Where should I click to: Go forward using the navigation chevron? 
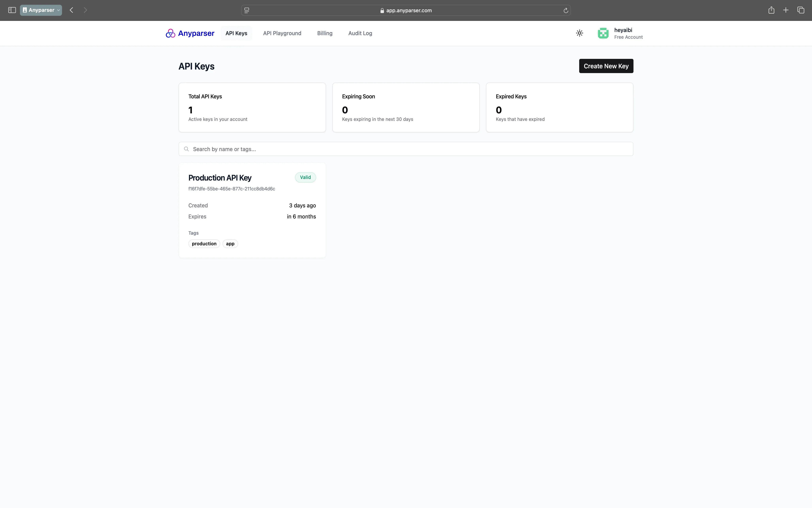pyautogui.click(x=85, y=10)
